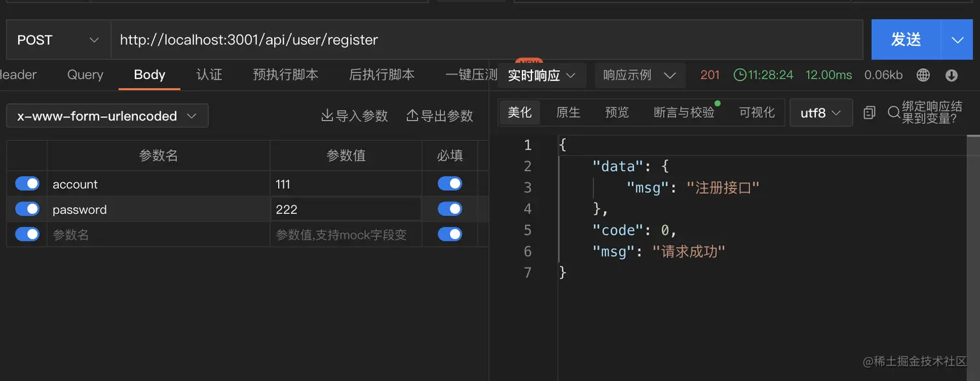
Task: Open the utf8 encoding dropdown
Action: (821, 113)
